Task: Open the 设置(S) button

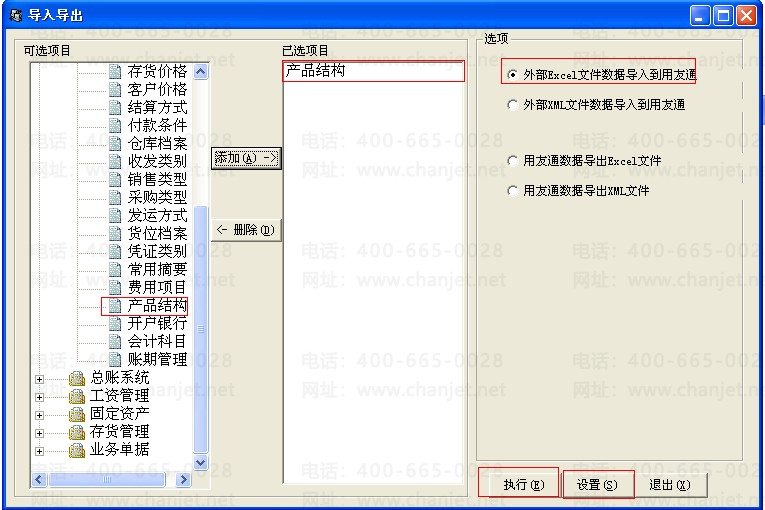Action: pos(597,485)
